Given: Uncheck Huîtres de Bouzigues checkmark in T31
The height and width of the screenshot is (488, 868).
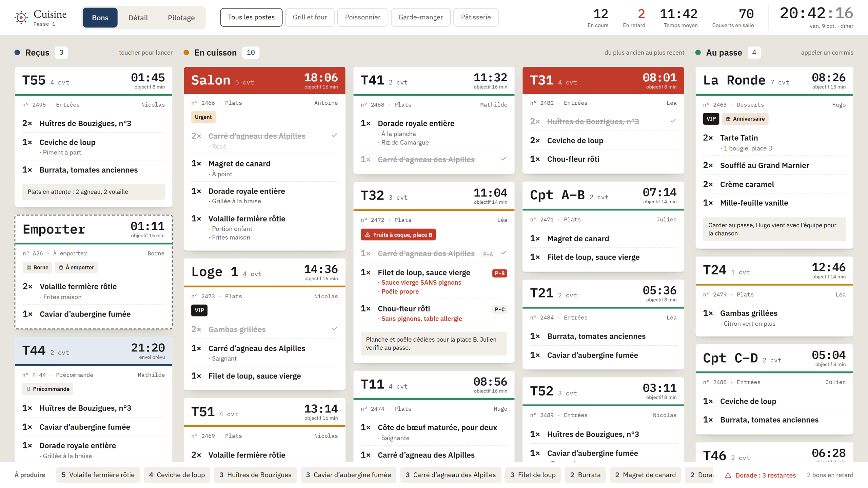Looking at the screenshot, I should coord(673,121).
